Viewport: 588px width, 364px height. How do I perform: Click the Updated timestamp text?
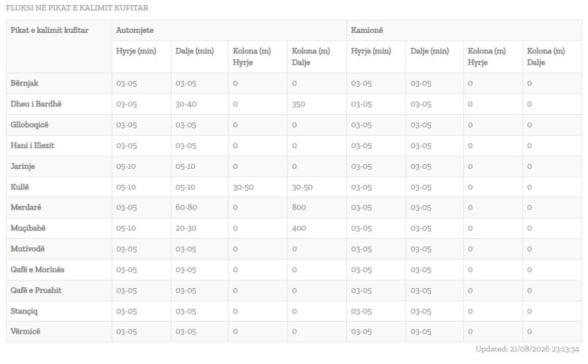[x=527, y=349]
